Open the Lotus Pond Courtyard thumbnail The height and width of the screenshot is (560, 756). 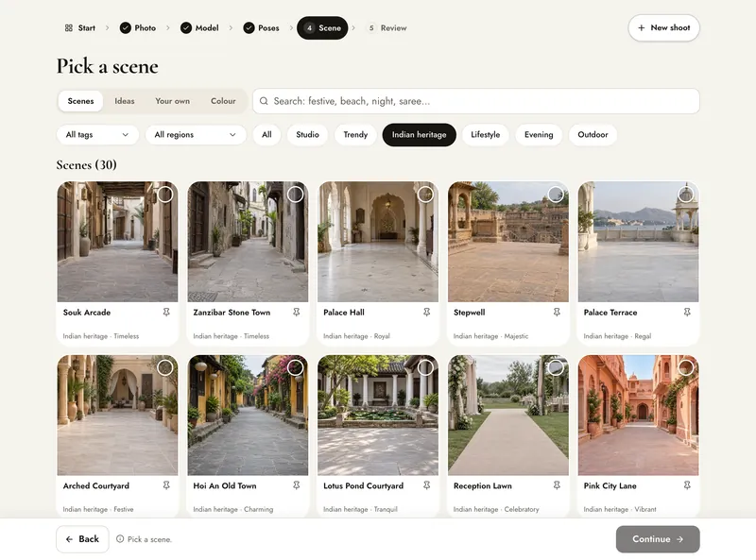click(378, 416)
